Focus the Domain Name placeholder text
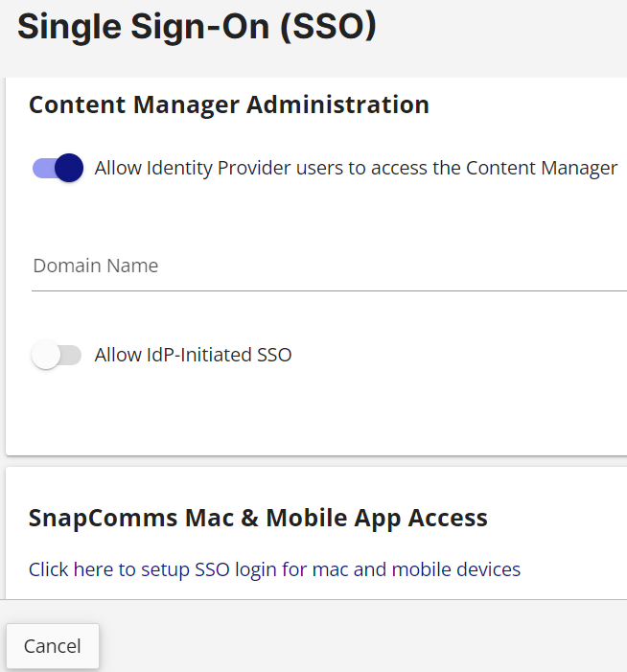 (x=96, y=266)
